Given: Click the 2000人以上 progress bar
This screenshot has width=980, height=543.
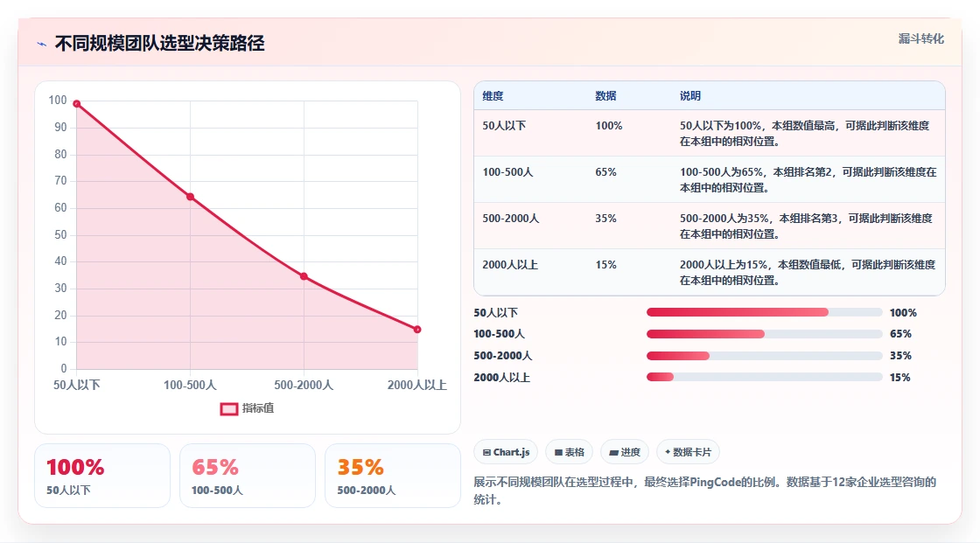Looking at the screenshot, I should [x=764, y=378].
